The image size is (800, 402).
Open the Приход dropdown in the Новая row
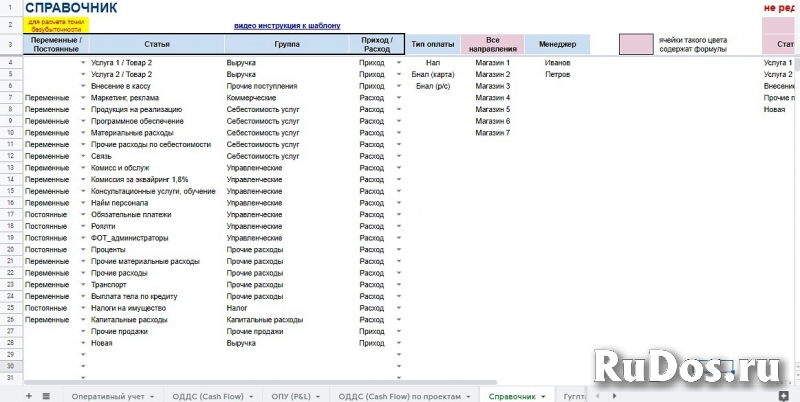click(x=397, y=343)
